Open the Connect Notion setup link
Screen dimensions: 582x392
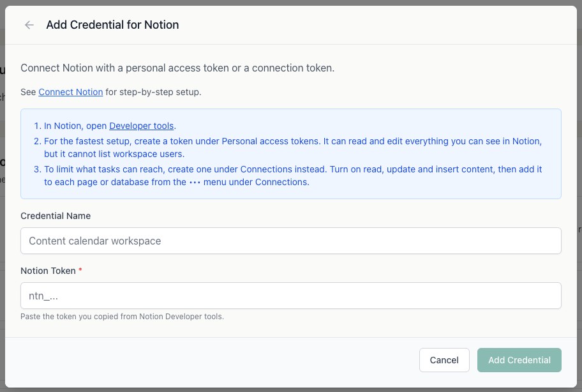[x=71, y=92]
